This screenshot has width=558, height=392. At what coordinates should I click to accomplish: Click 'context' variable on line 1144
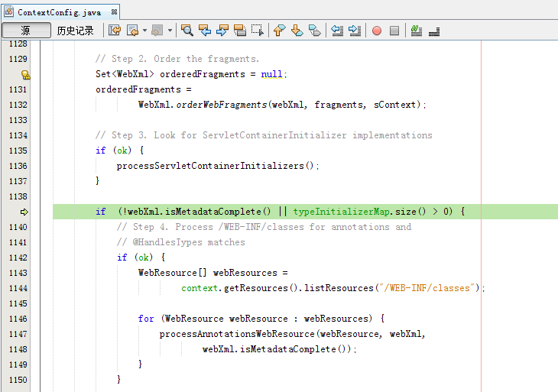point(200,288)
